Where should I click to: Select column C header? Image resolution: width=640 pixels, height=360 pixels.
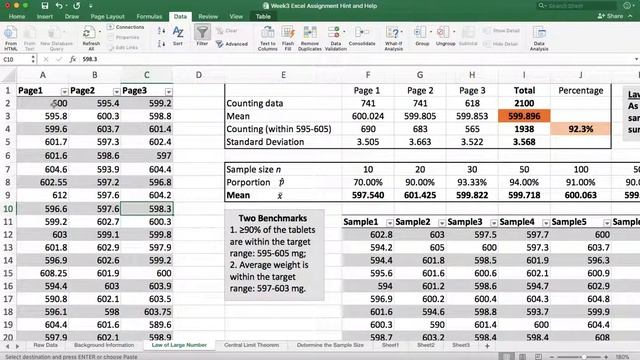pos(147,75)
